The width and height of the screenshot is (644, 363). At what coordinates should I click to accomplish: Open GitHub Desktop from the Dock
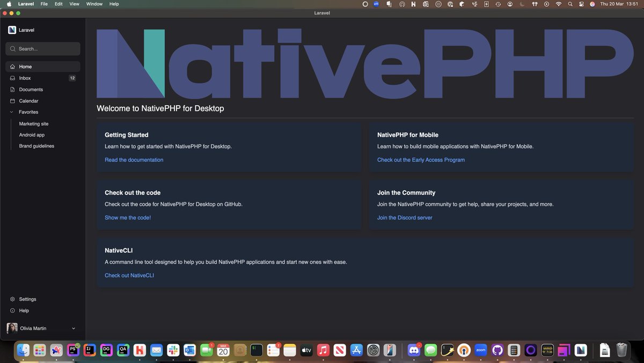pyautogui.click(x=497, y=350)
